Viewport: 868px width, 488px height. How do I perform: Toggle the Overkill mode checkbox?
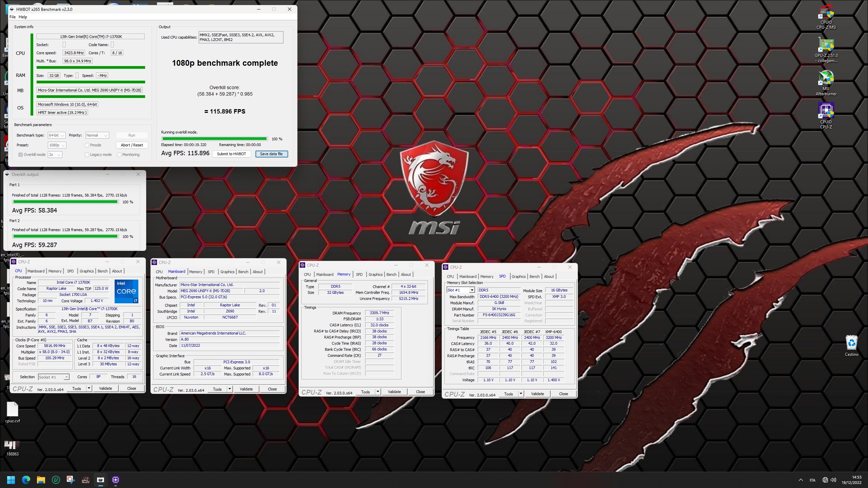tap(21, 155)
